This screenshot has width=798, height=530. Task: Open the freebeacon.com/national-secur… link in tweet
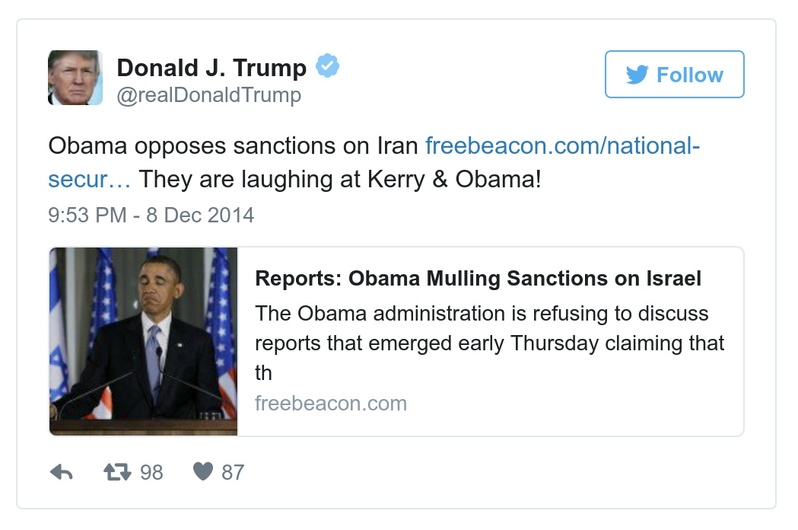click(562, 145)
